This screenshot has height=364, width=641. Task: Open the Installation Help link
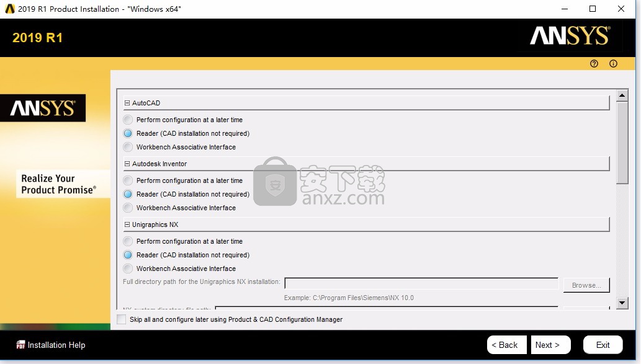pyautogui.click(x=56, y=345)
